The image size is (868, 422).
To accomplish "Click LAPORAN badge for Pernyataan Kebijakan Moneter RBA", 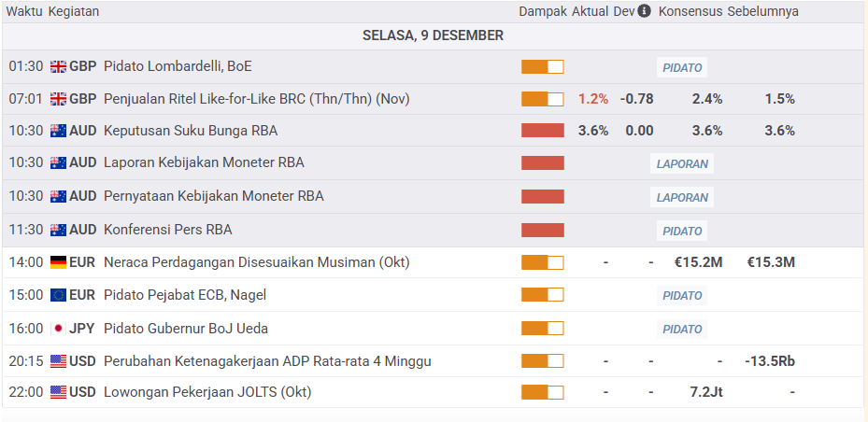I will 682,198.
